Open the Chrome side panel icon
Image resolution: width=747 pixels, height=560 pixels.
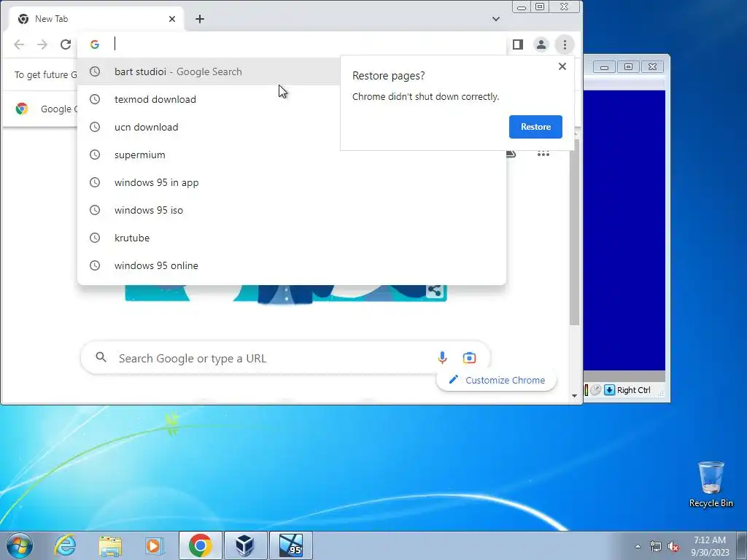[x=518, y=44]
